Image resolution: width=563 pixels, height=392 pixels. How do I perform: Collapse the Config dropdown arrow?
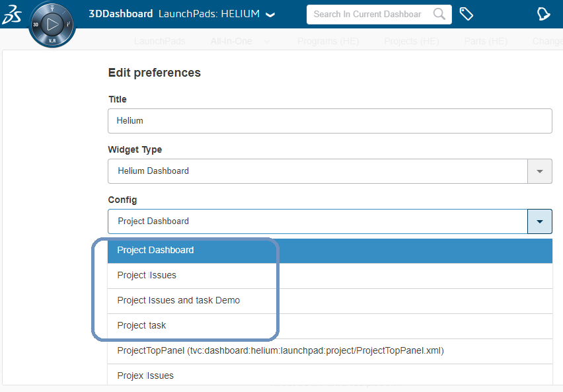coord(539,221)
